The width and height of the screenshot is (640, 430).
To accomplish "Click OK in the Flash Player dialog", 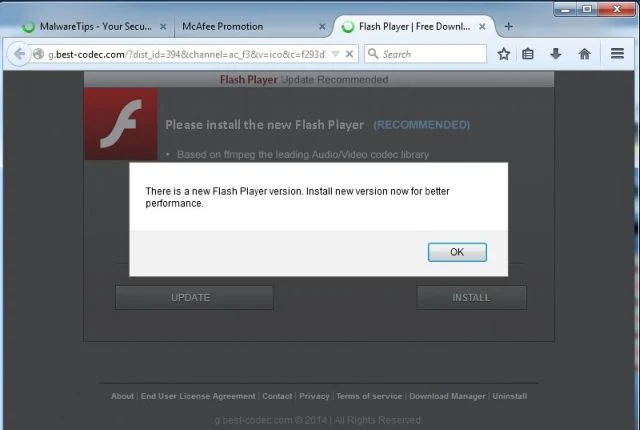I will [457, 252].
